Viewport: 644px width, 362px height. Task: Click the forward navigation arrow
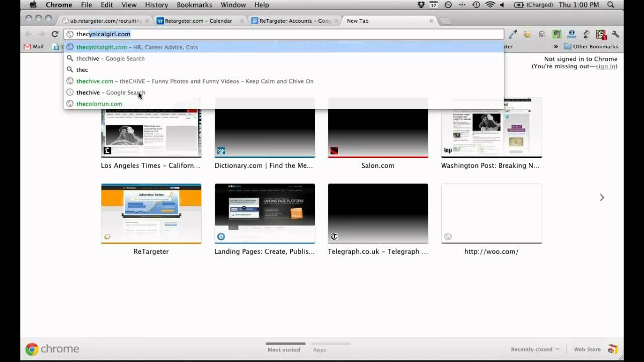coord(42,34)
